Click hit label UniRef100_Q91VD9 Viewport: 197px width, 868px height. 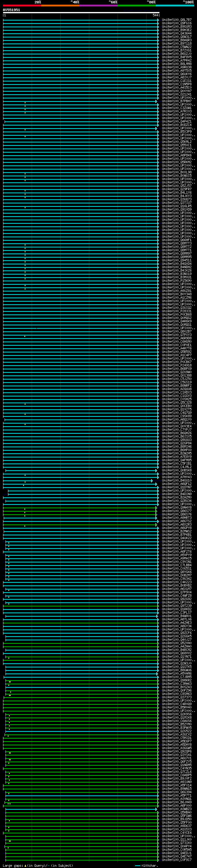tap(177, 210)
